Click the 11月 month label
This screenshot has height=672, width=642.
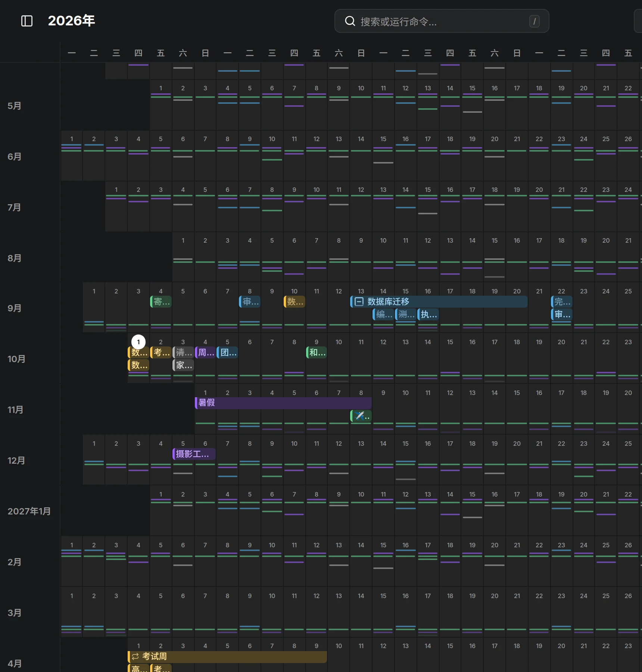(x=15, y=410)
